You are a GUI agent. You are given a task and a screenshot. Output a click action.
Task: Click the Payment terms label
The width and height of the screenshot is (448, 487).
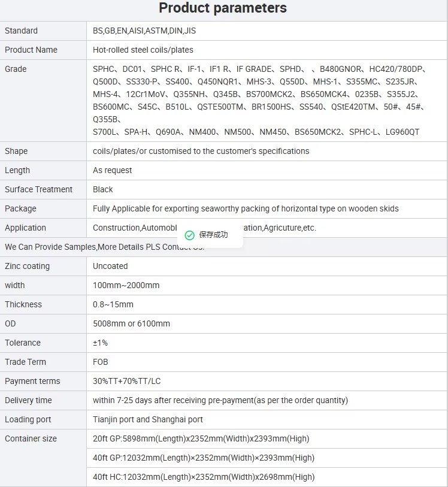32,382
